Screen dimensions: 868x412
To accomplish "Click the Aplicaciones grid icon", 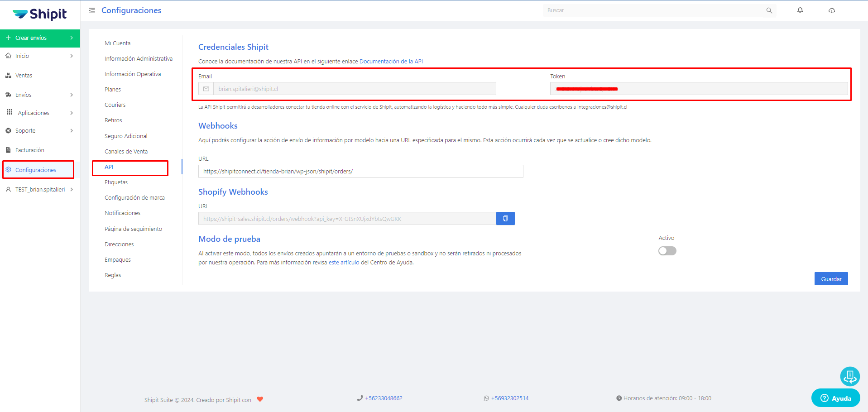I will click(10, 112).
